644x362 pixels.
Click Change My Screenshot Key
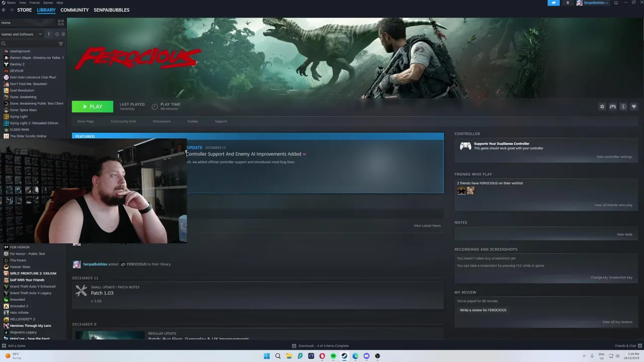(611, 278)
